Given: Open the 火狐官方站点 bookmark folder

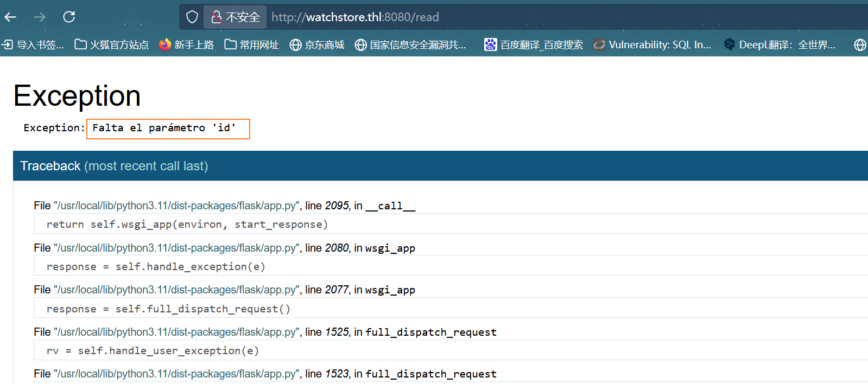Looking at the screenshot, I should point(112,44).
